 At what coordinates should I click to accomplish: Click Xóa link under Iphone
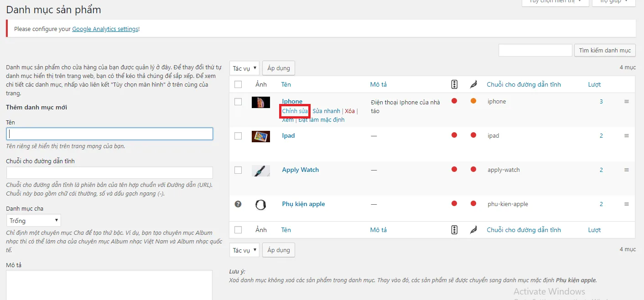(x=350, y=111)
